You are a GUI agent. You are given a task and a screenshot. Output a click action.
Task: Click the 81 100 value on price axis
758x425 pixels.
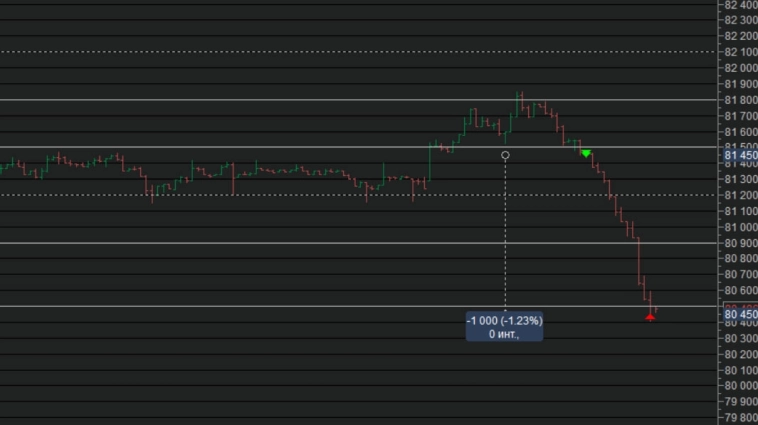click(741, 211)
